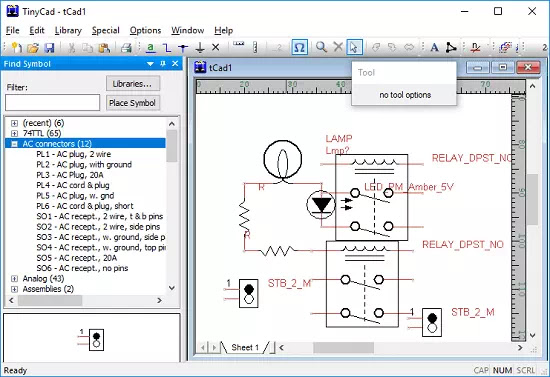
Task: Click the symbol tree scroll-up arrow
Action: click(172, 124)
